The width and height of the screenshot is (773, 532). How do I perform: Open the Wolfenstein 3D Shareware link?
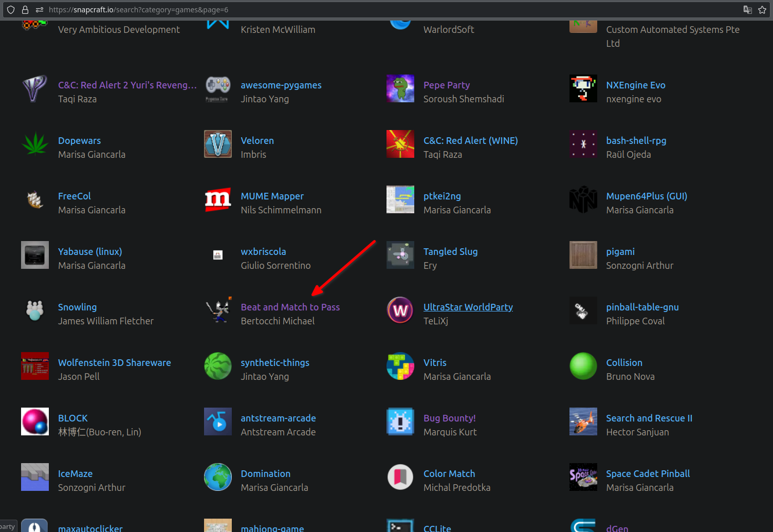(114, 362)
